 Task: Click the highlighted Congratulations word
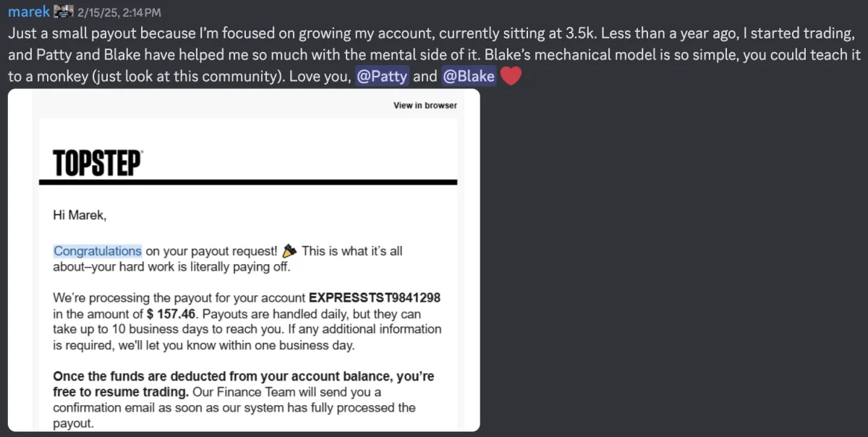click(98, 251)
